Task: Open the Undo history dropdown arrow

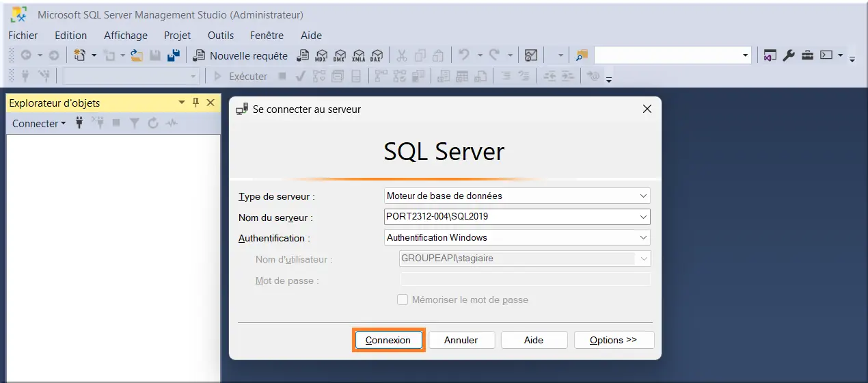Action: [480, 55]
